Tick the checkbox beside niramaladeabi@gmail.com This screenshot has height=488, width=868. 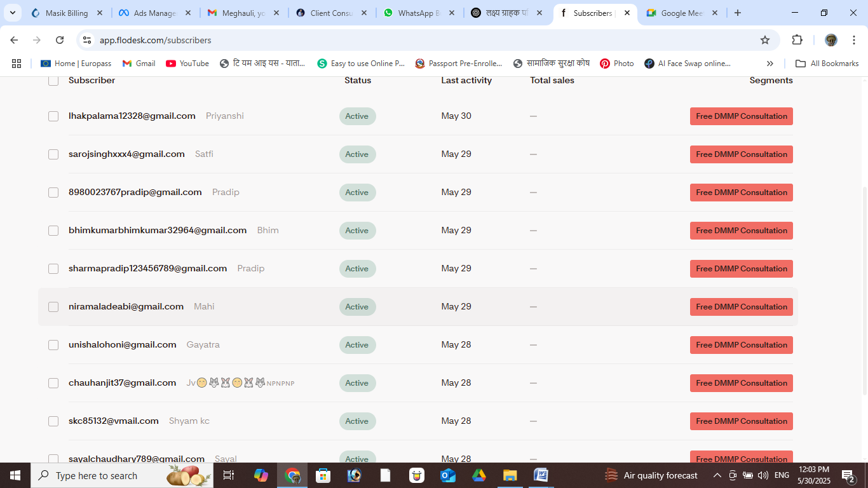(x=53, y=307)
